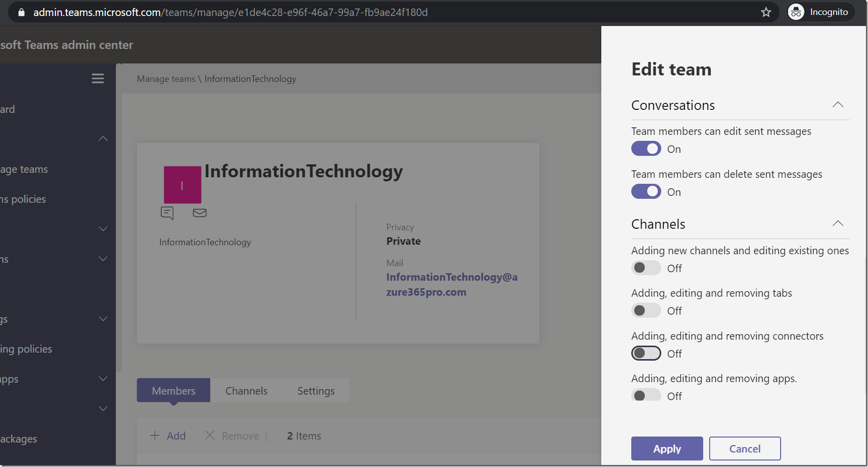This screenshot has height=467, width=868.
Task: Click the team mail envelope icon
Action: pos(200,213)
